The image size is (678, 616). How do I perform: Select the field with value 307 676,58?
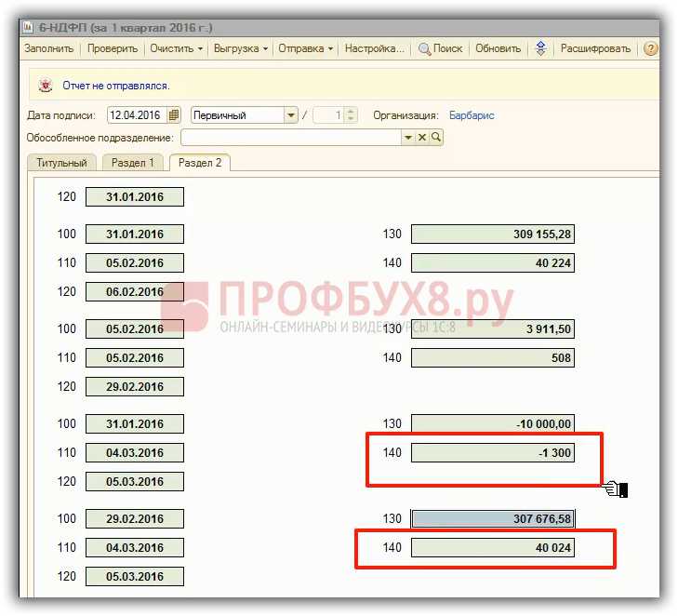coord(492,519)
